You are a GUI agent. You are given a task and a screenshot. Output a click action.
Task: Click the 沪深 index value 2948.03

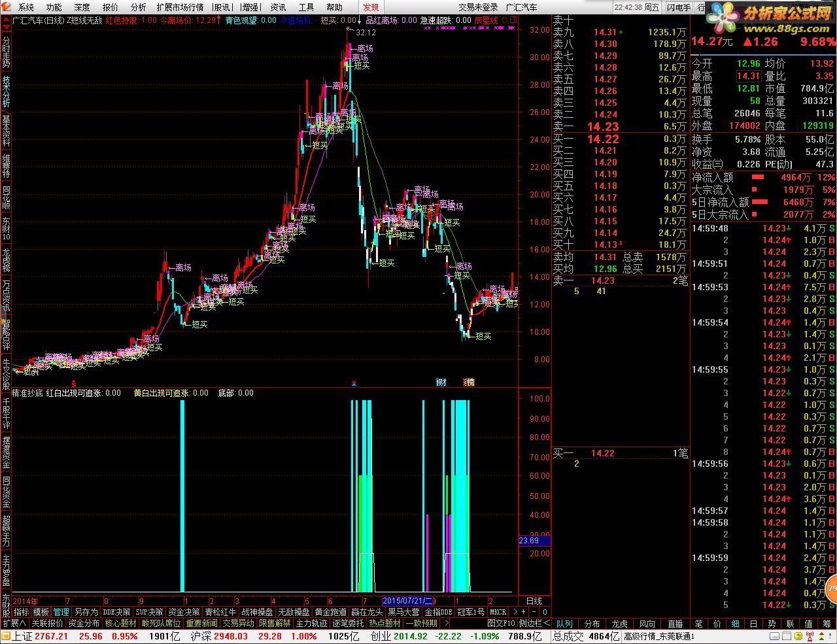(230, 636)
